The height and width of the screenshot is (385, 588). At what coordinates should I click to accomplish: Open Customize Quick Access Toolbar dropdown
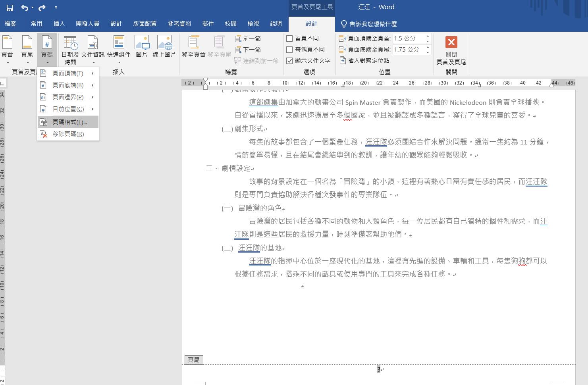click(56, 8)
